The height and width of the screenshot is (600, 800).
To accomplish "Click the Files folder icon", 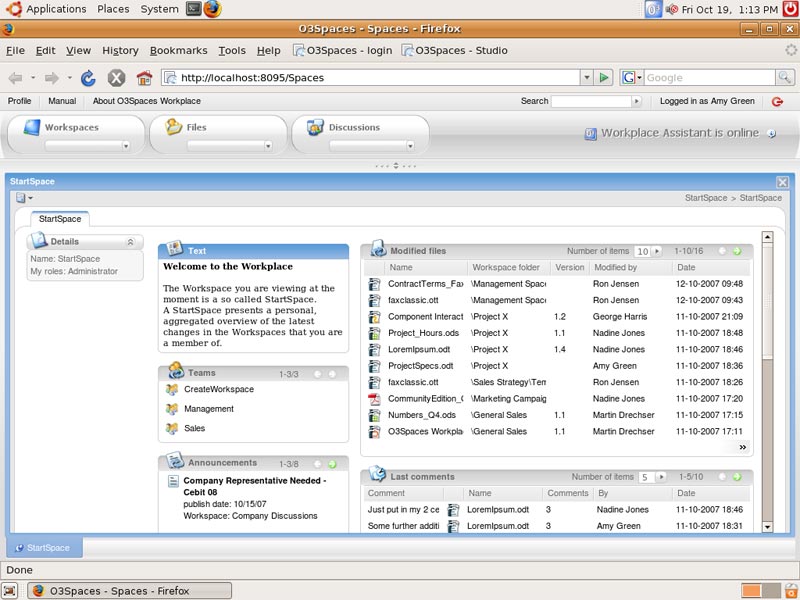I will (173, 127).
